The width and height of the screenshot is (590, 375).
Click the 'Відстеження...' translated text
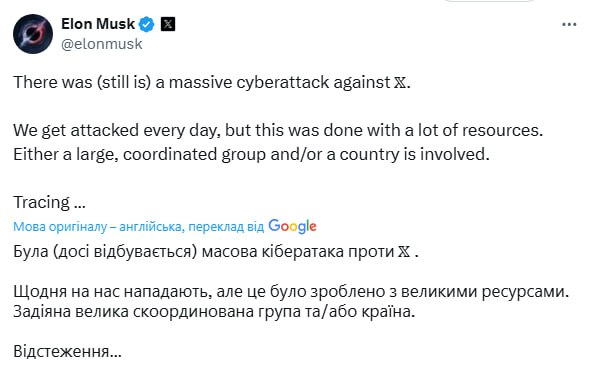tap(67, 352)
